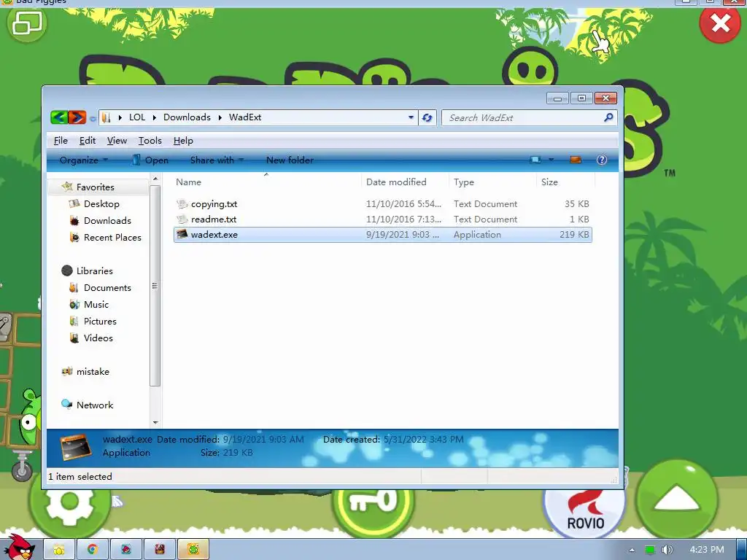Sort by Date modified column header
Image resolution: width=747 pixels, height=560 pixels.
point(405,182)
